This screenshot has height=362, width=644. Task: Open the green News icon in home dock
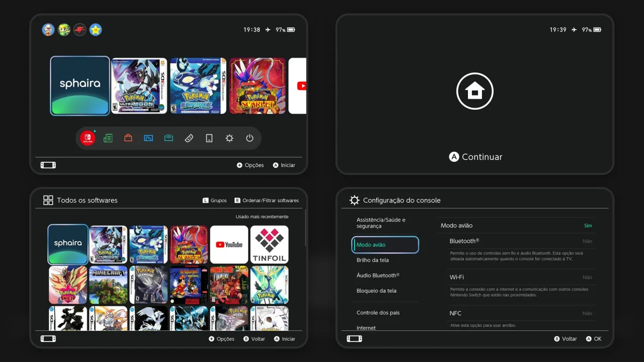click(x=108, y=138)
